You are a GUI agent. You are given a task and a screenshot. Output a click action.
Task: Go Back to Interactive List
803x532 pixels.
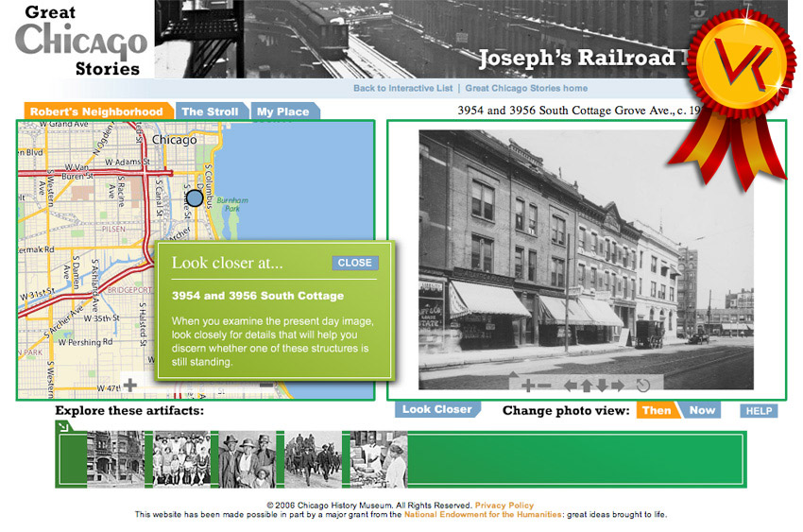403,88
